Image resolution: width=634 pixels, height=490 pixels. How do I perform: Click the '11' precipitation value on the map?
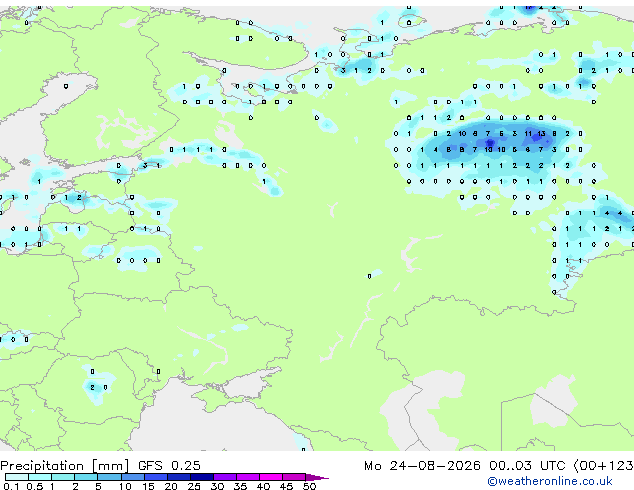pyautogui.click(x=528, y=133)
